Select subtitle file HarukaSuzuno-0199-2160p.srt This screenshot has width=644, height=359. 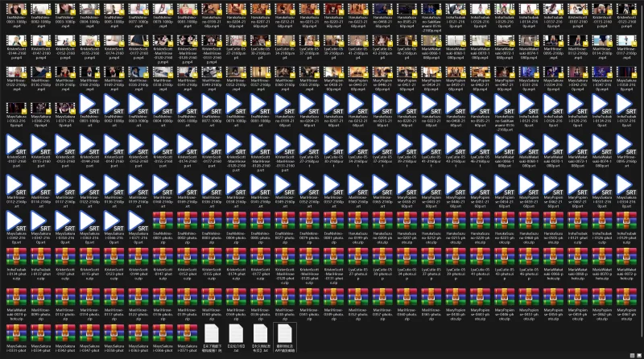click(285, 111)
